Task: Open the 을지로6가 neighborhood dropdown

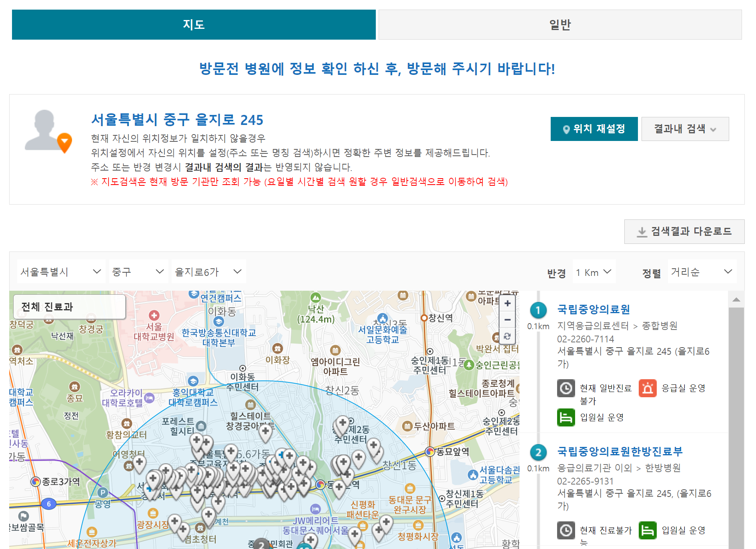Action: coord(209,272)
